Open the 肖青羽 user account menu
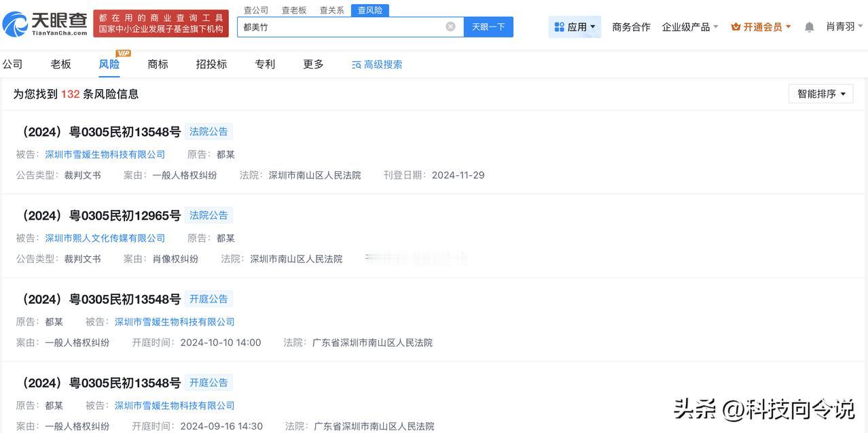The height and width of the screenshot is (433, 868). tap(844, 27)
